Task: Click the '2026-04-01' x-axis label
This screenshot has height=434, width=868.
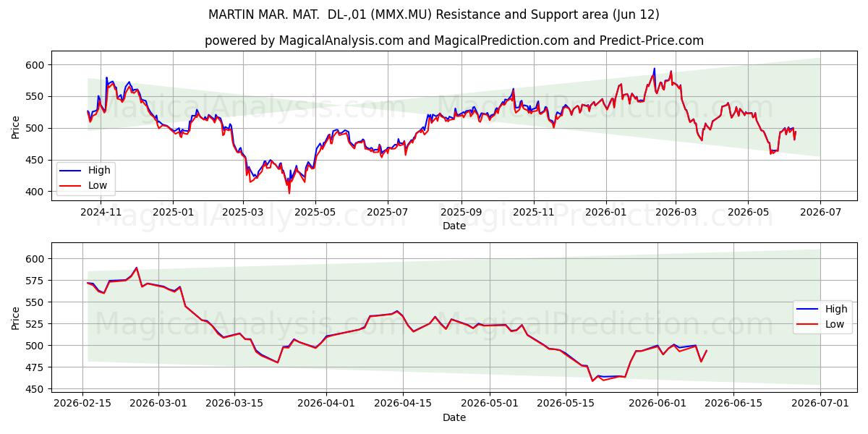Action: tap(326, 404)
